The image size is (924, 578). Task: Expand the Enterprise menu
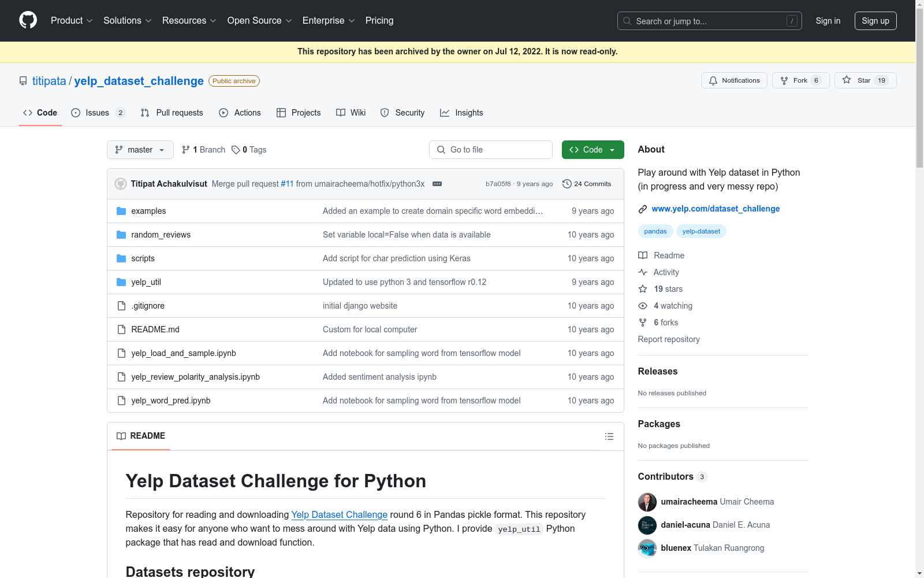click(329, 21)
